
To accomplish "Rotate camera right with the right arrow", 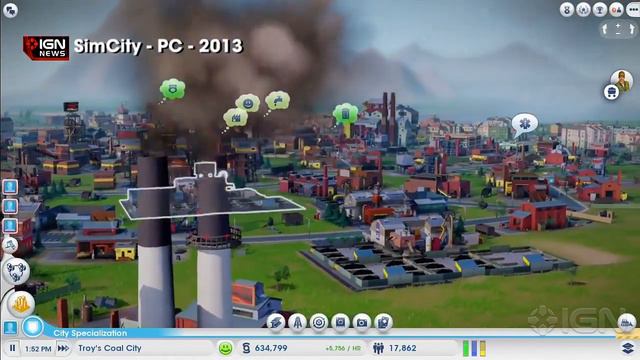I will coord(631,29).
